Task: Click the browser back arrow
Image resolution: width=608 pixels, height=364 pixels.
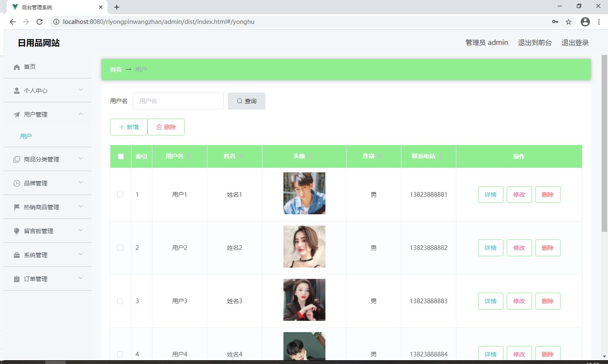Action: click(x=13, y=22)
